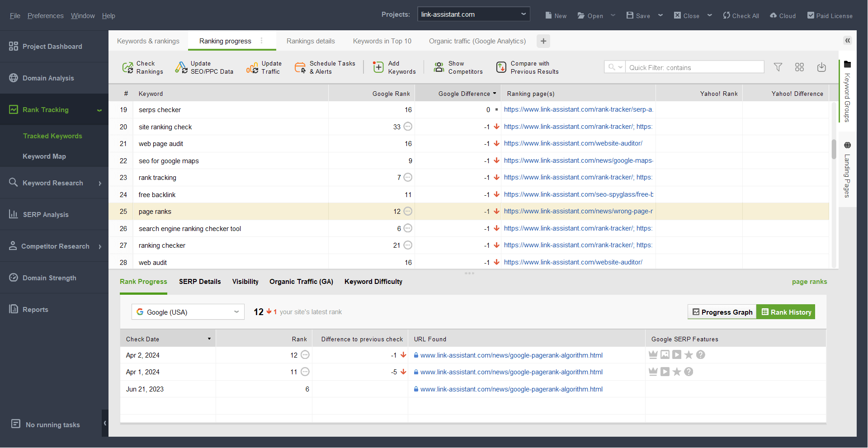
Task: Click the Add Keywords icon
Action: (378, 68)
